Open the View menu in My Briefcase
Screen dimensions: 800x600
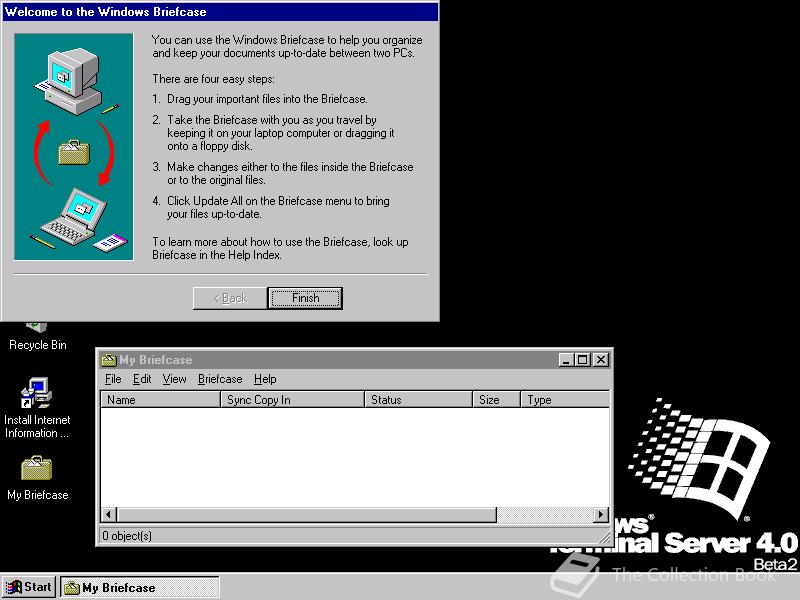pos(174,379)
